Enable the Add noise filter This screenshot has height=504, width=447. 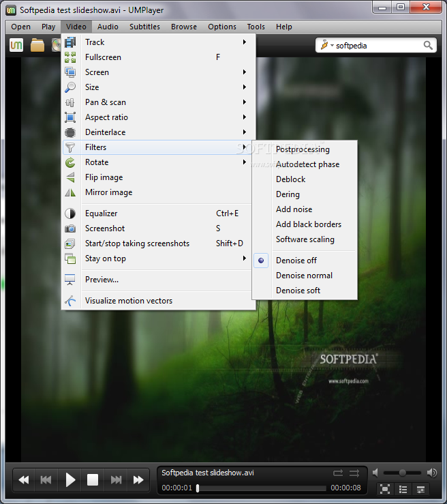point(305,209)
